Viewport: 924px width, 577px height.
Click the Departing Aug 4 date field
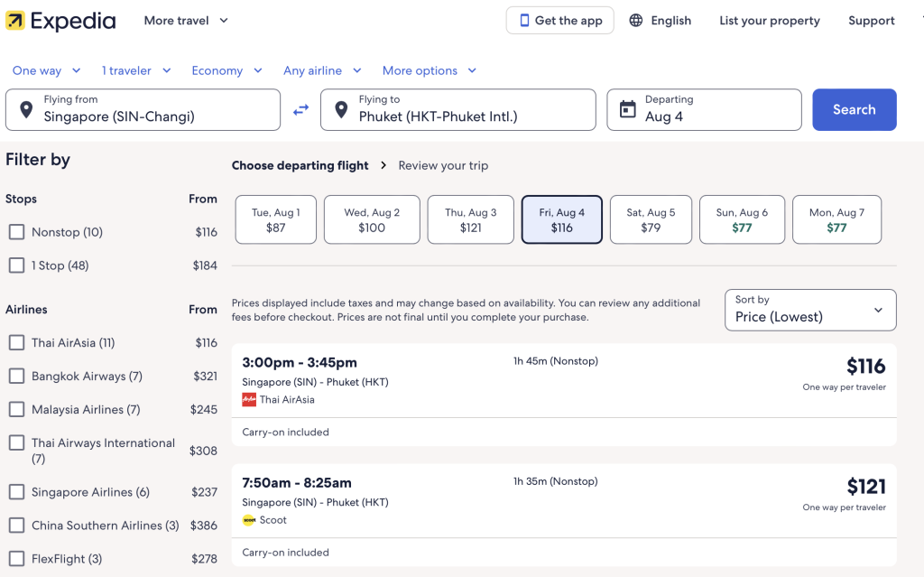click(x=704, y=110)
